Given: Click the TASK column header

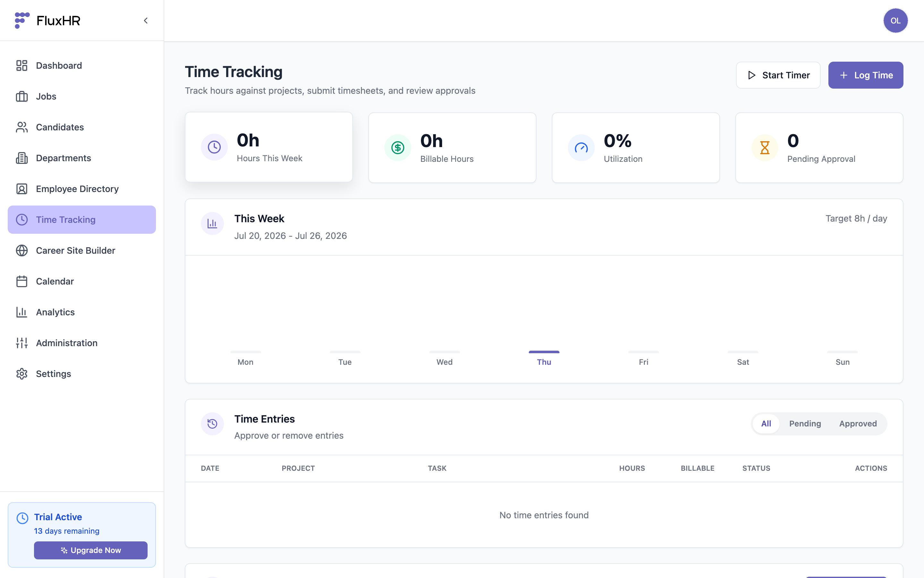Looking at the screenshot, I should (x=437, y=468).
